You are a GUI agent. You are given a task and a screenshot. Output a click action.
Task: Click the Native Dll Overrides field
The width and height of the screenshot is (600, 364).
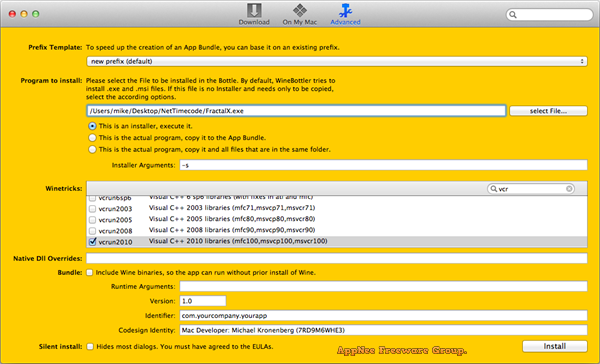(x=337, y=258)
